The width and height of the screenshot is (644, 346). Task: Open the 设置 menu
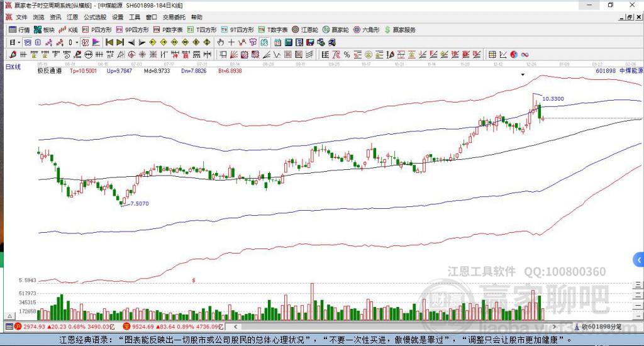click(118, 17)
